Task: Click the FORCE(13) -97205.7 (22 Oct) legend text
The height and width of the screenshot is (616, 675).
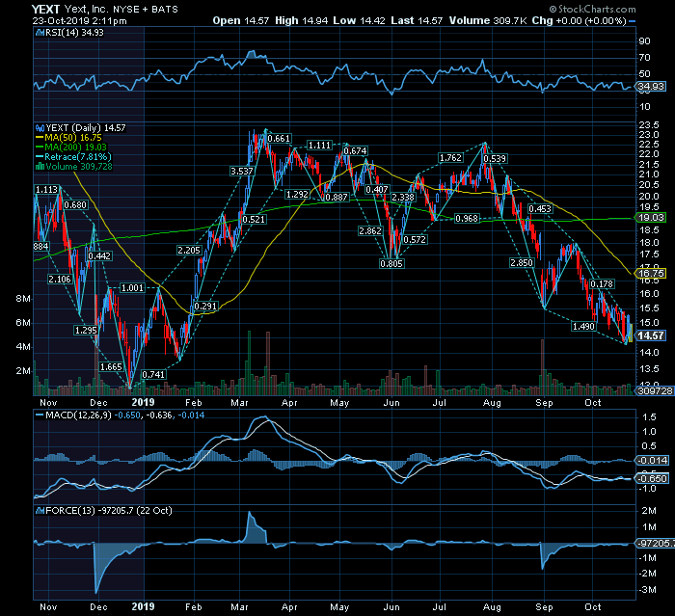Action: click(x=109, y=511)
